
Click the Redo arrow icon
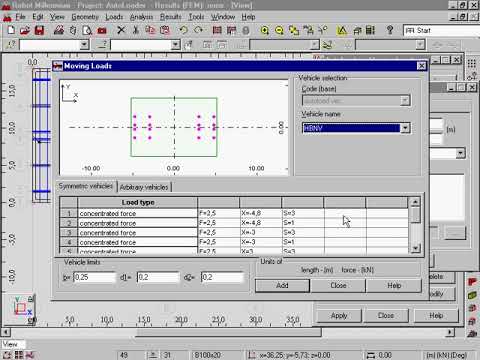point(198,30)
